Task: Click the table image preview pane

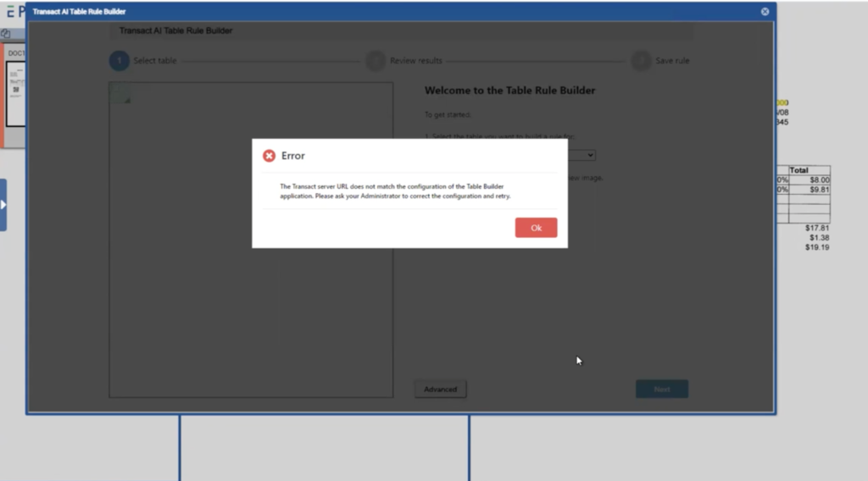Action: (251, 240)
